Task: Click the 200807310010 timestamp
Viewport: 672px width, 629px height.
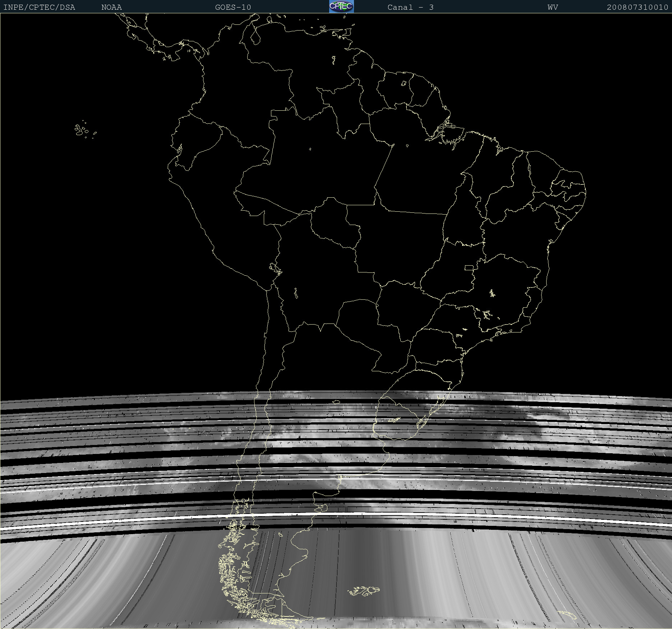Action: coord(637,7)
